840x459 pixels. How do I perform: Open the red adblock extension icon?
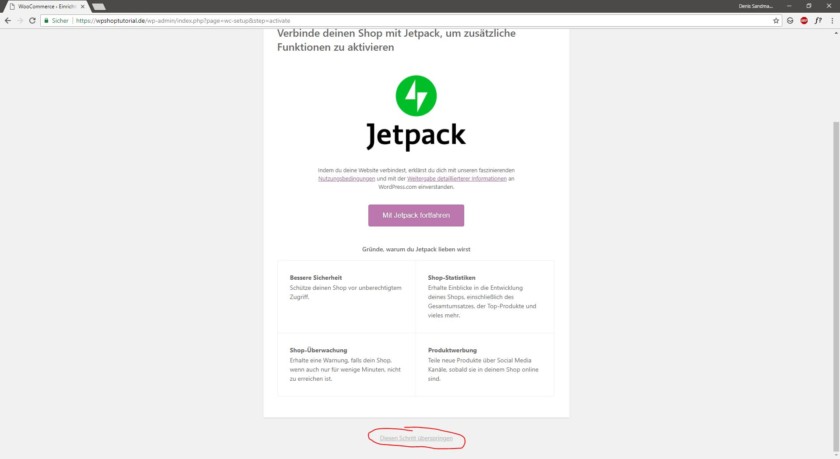click(804, 20)
